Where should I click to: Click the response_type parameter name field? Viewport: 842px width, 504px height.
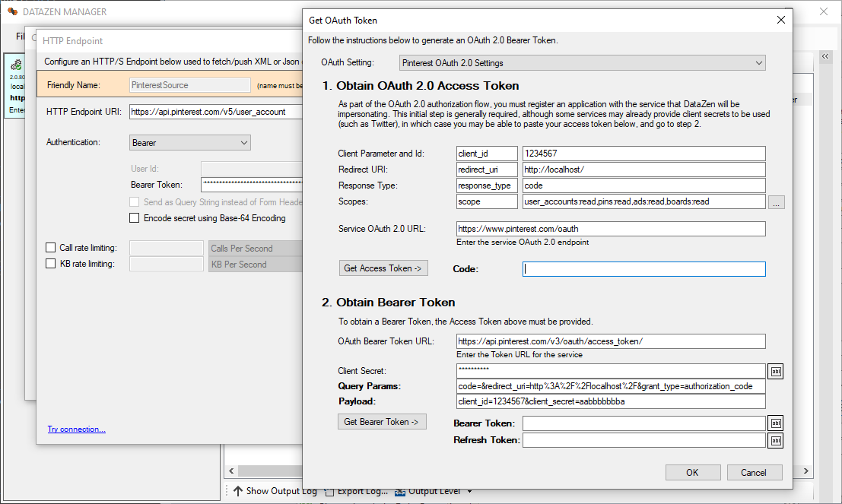(x=487, y=185)
